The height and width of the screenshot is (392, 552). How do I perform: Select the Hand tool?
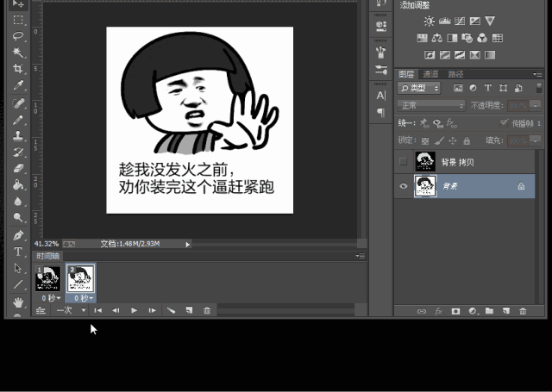click(18, 302)
